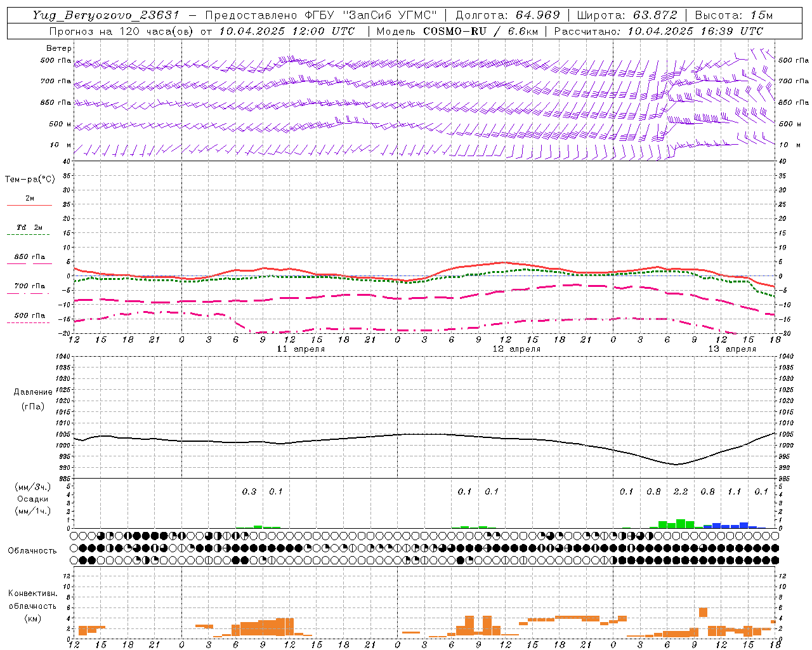Click the 500 м wind level label on left axis
812x650 pixels.
[x=60, y=124]
